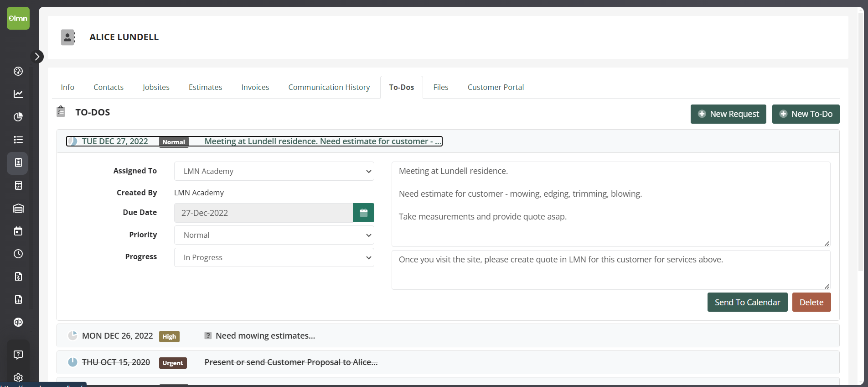Click the clipboard icon beside TO-DOS heading
This screenshot has height=387, width=868.
click(x=61, y=111)
